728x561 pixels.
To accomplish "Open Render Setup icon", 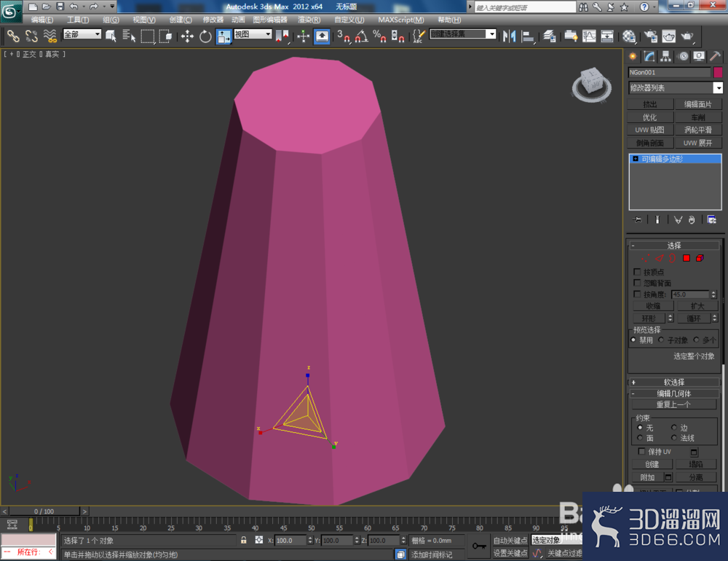I will tap(650, 36).
